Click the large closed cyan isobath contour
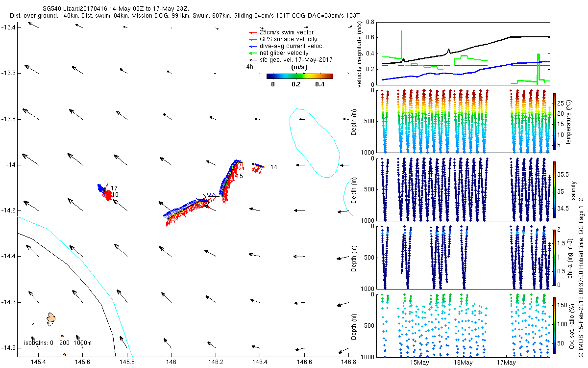The height and width of the screenshot is (368, 588). (315, 142)
